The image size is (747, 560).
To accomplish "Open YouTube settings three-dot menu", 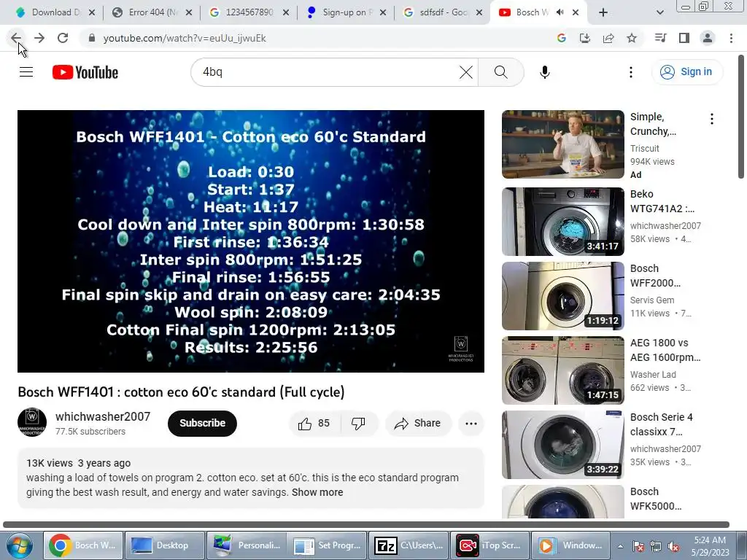I will (x=631, y=72).
